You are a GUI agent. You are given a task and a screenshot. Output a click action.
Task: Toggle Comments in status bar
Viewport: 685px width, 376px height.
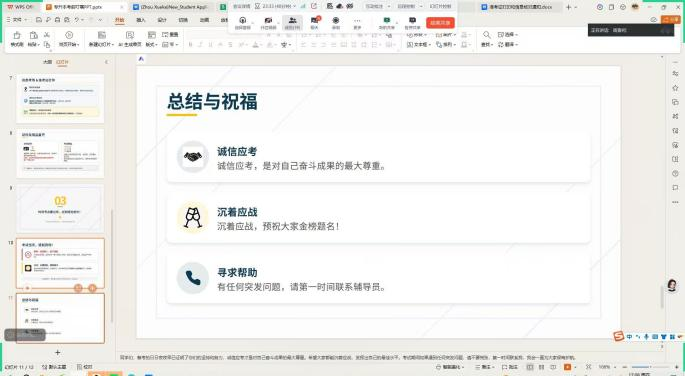pyautogui.click(x=510, y=367)
